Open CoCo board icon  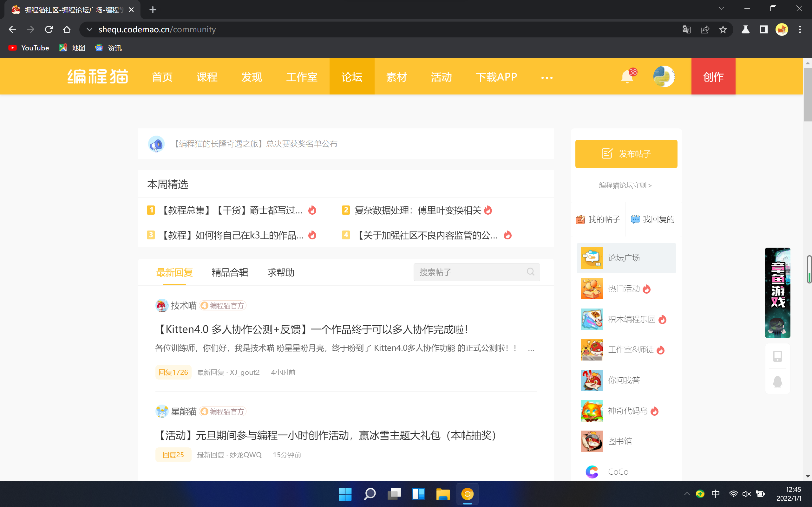point(592,471)
